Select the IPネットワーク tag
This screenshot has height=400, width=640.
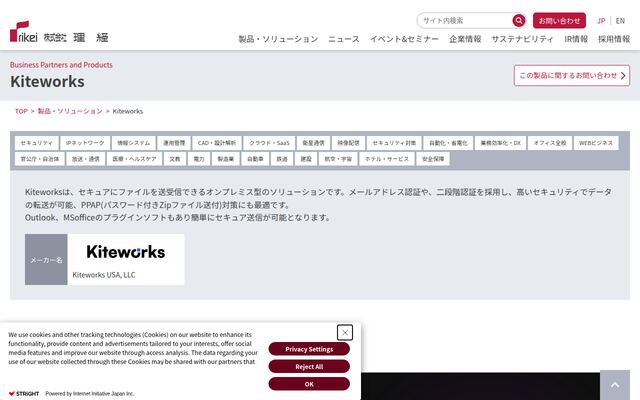click(x=85, y=143)
